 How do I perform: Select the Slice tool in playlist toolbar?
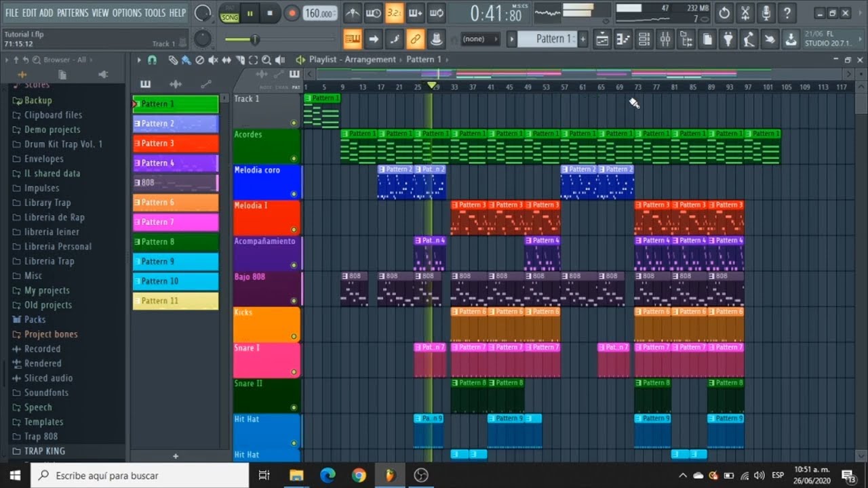click(240, 60)
